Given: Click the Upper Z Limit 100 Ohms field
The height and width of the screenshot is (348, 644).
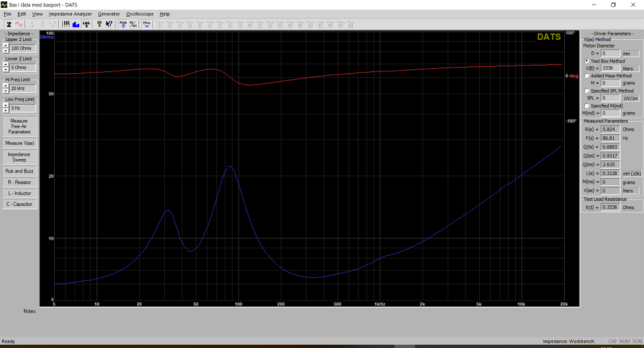Looking at the screenshot, I should tap(23, 48).
